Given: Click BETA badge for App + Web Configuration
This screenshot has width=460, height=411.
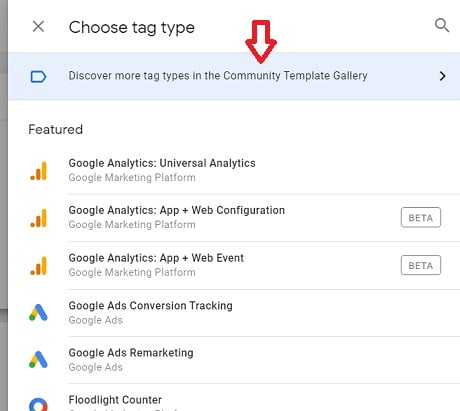Looking at the screenshot, I should pos(421,217).
